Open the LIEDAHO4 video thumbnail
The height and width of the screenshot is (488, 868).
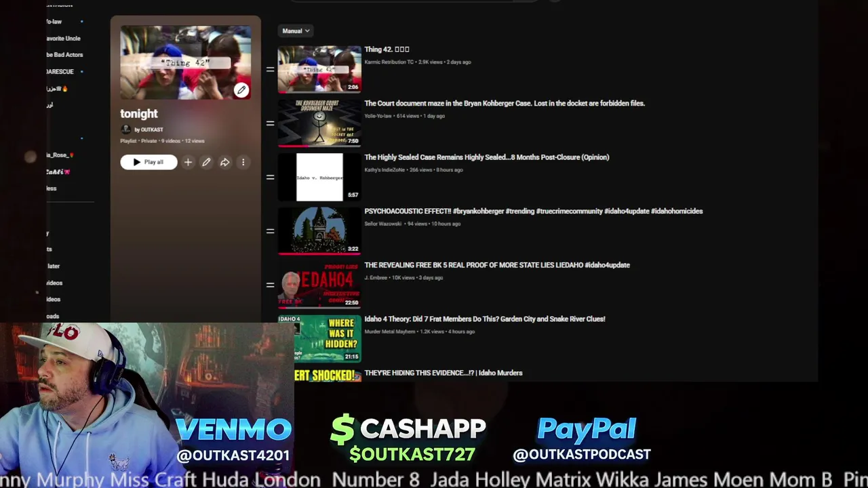(x=319, y=285)
